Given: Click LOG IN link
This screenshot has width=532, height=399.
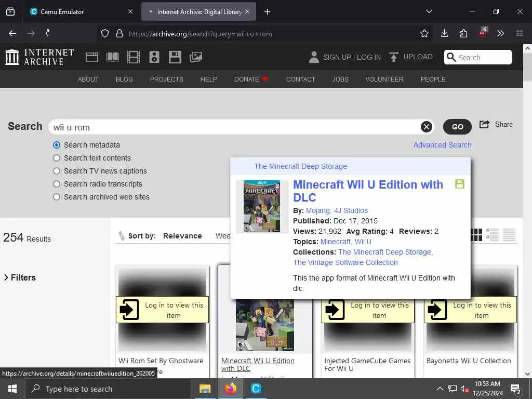Looking at the screenshot, I should [369, 57].
